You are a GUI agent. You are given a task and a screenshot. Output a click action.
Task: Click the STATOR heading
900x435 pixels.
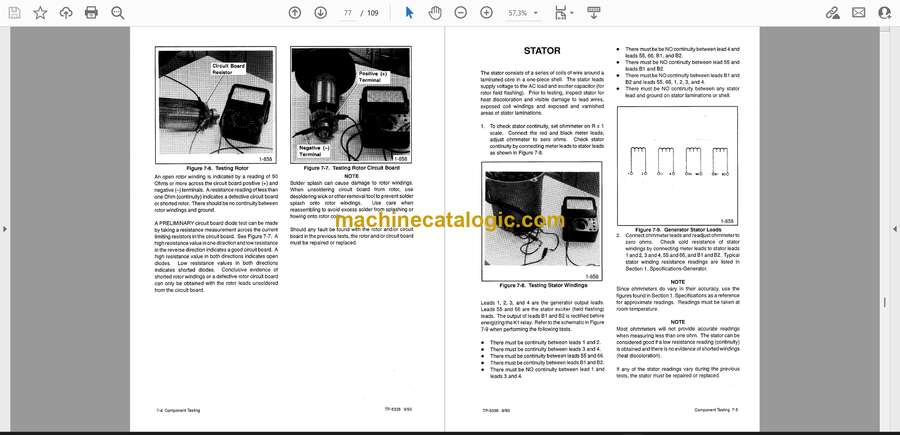pos(542,51)
